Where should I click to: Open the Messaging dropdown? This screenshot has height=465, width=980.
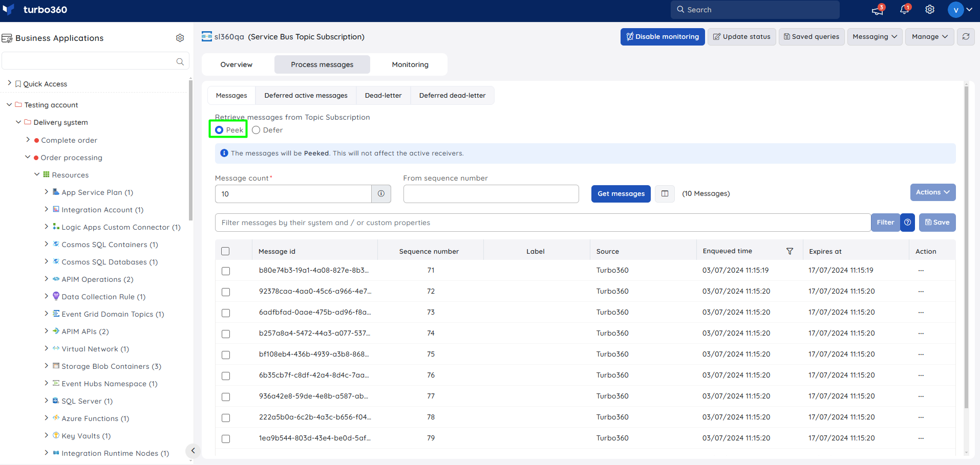pyautogui.click(x=875, y=37)
